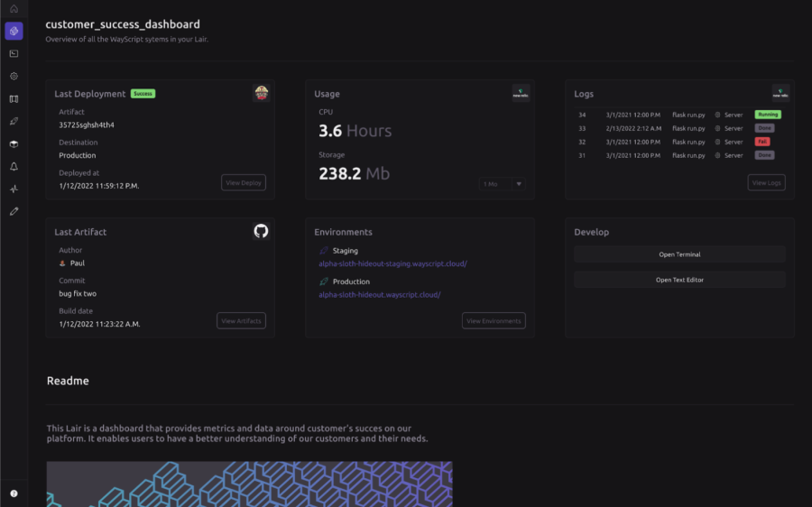The image size is (812, 507).
Task: Click the server icon in log 34
Action: click(x=717, y=115)
